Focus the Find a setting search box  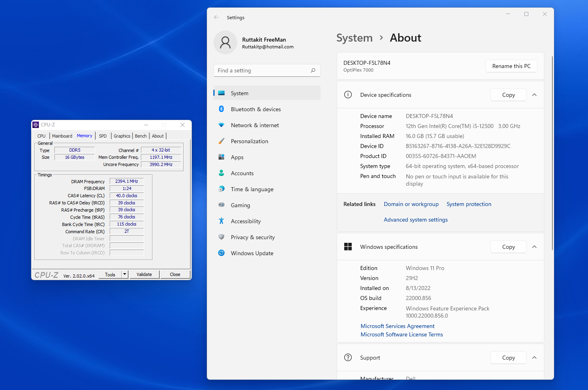267,70
